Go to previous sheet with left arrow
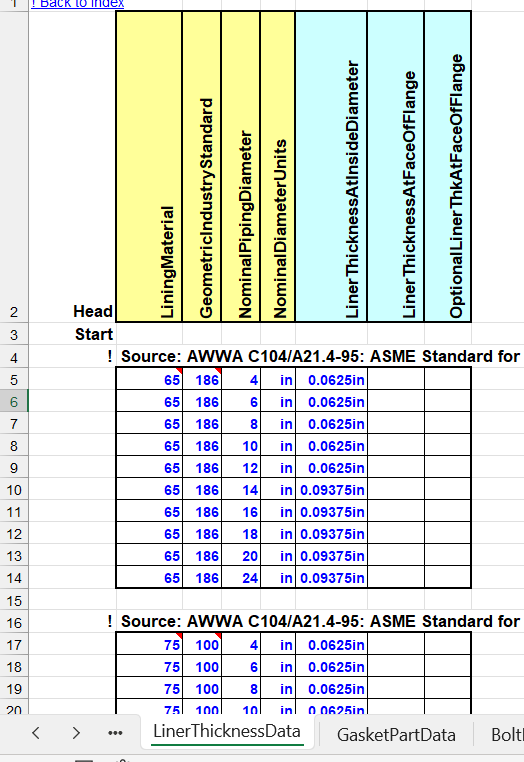 pos(35,733)
